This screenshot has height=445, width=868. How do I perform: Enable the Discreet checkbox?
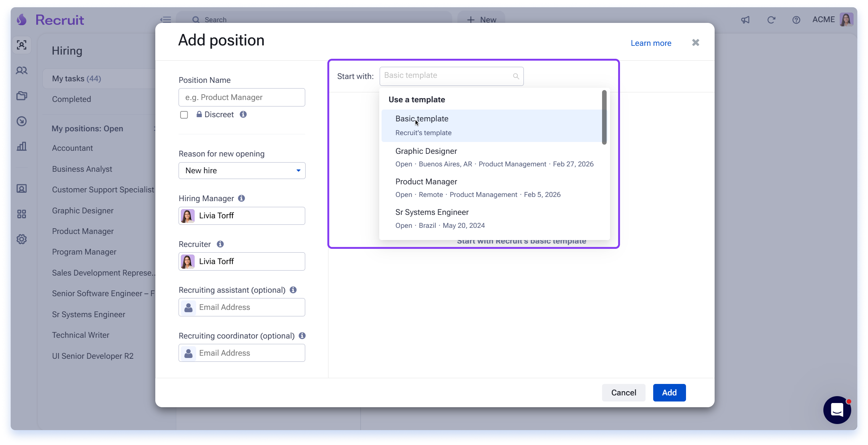pyautogui.click(x=184, y=115)
